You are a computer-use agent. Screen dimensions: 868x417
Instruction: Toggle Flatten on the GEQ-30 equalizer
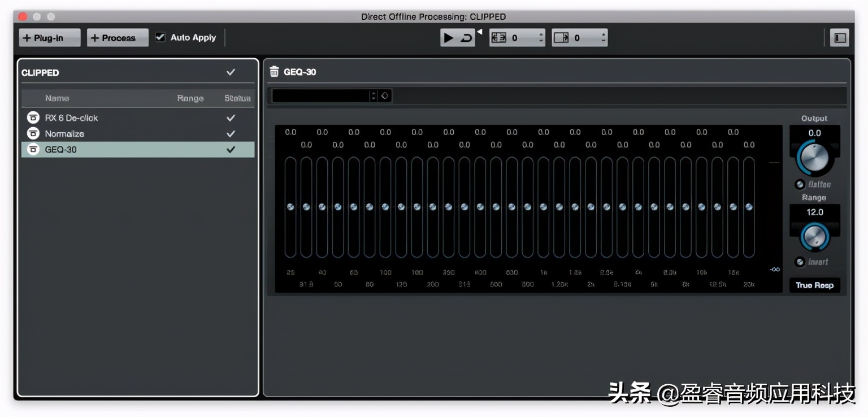(x=800, y=184)
